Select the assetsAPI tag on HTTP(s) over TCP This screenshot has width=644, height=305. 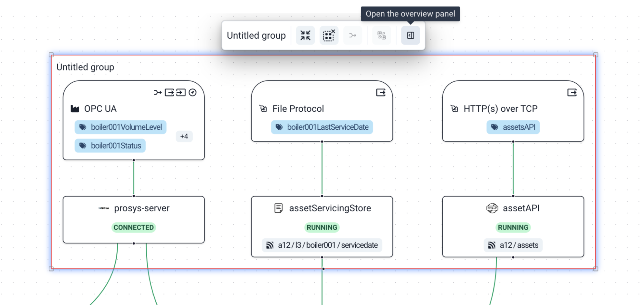[x=513, y=127]
